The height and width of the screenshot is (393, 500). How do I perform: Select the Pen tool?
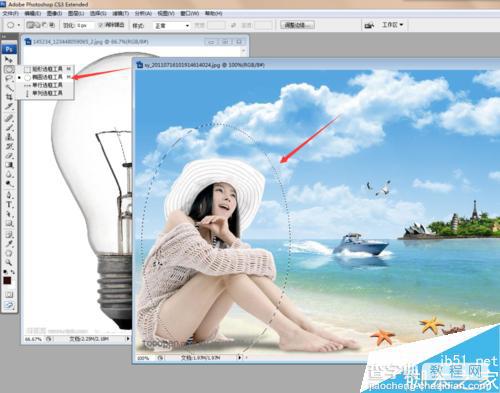click(x=9, y=195)
